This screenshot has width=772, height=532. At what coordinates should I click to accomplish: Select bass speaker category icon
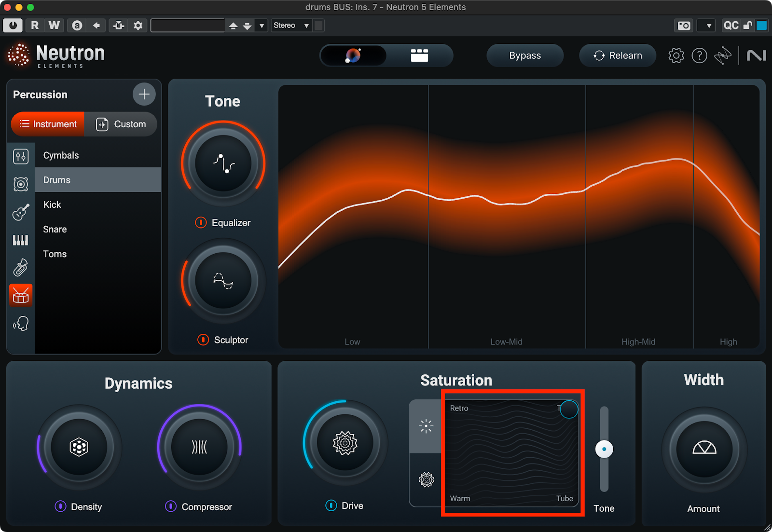pos(21,184)
